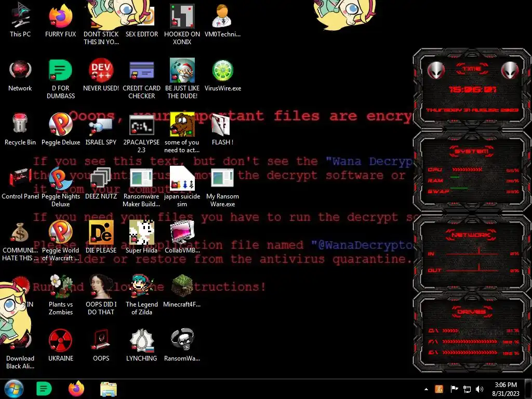Click the left alien head on TIME gadget

coord(436,71)
